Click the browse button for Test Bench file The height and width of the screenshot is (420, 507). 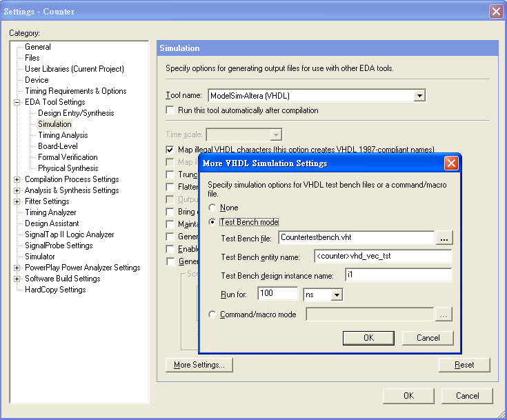(x=445, y=238)
